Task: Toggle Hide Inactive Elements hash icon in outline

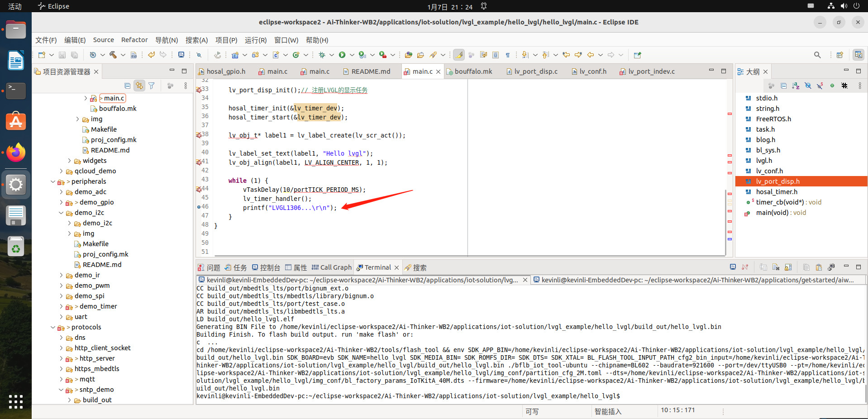Action: pos(844,86)
